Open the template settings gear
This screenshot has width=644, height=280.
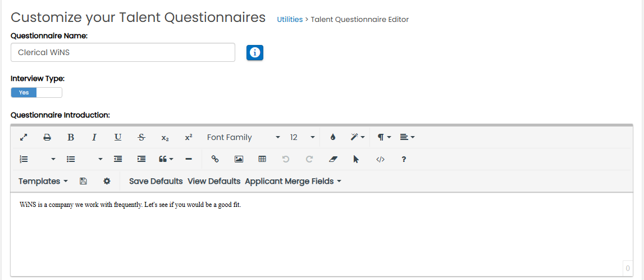[x=107, y=181]
